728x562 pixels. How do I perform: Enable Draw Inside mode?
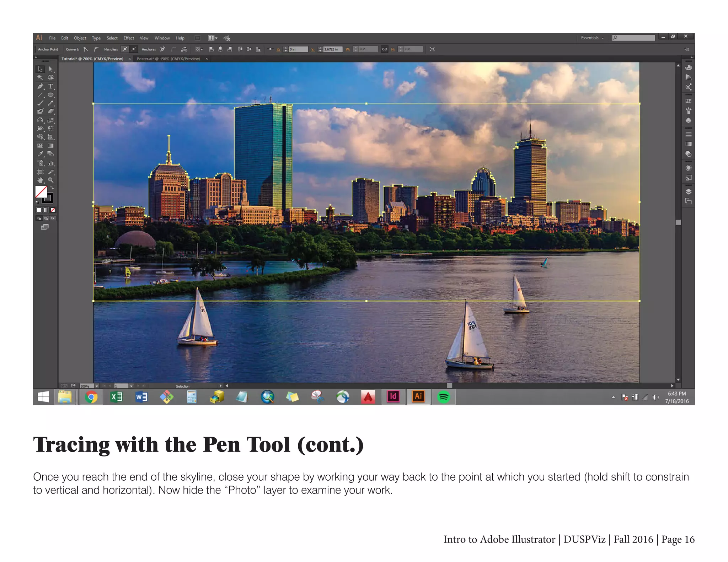53,218
